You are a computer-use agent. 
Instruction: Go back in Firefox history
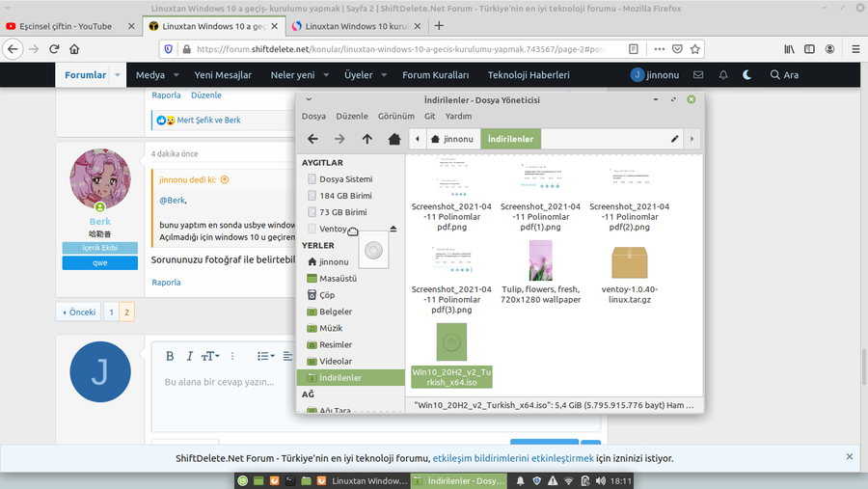13,49
